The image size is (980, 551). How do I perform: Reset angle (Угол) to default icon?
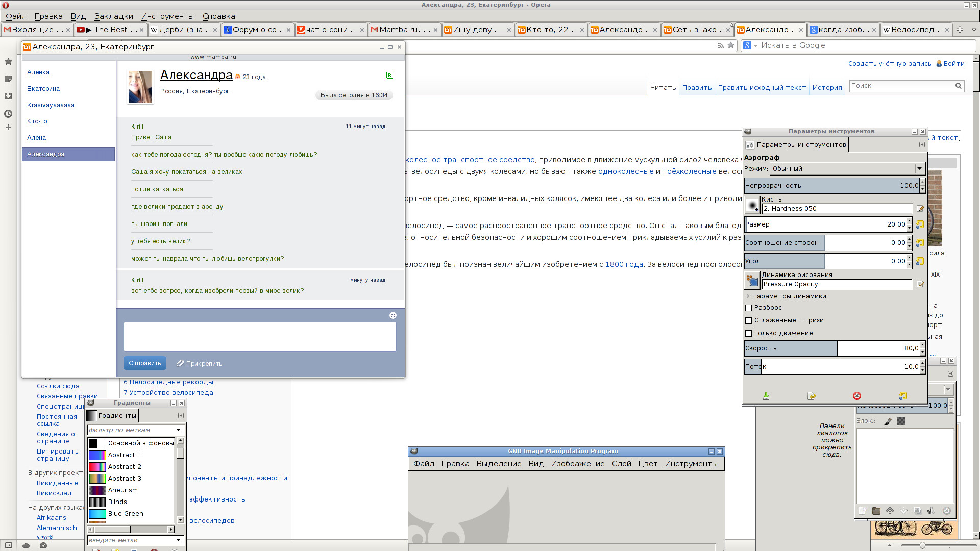click(x=920, y=261)
